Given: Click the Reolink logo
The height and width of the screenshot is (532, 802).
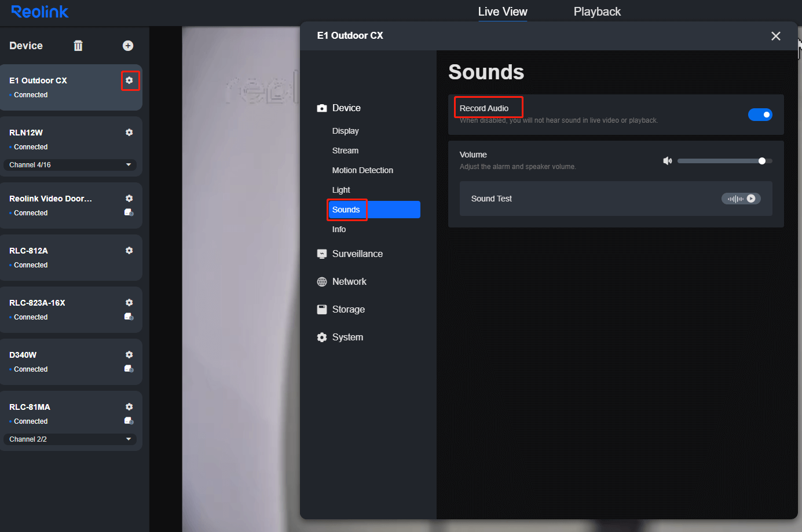Looking at the screenshot, I should tap(40, 12).
